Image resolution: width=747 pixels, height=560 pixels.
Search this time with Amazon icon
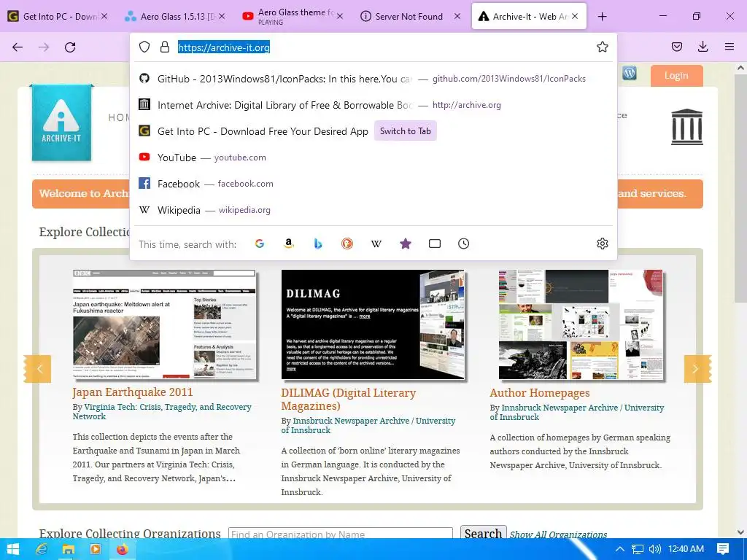click(x=289, y=244)
